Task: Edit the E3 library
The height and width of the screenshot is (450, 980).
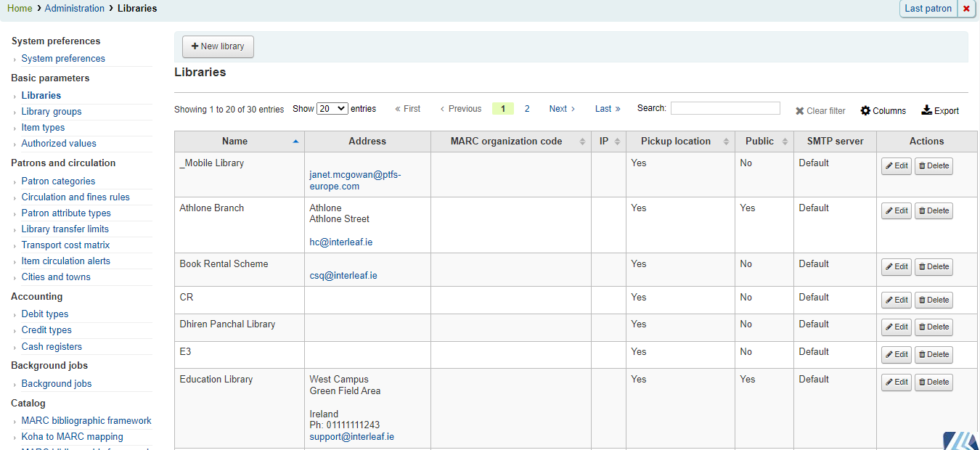Action: pyautogui.click(x=897, y=355)
